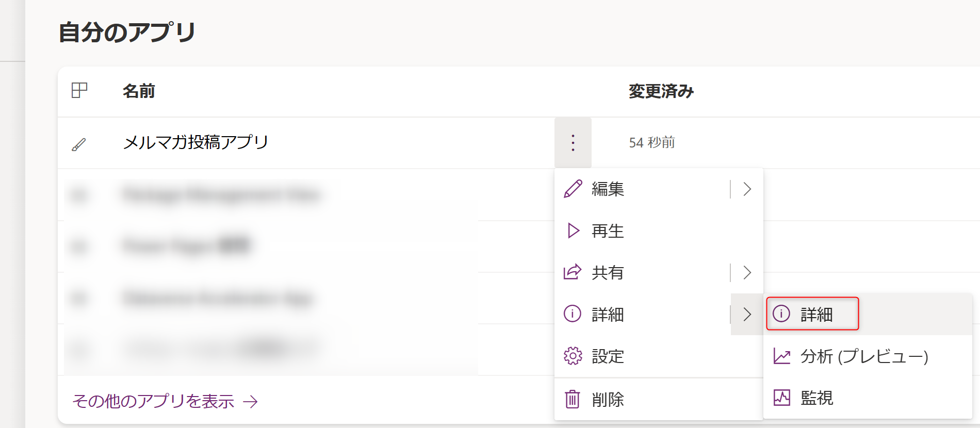The height and width of the screenshot is (428, 980).
Task: Open the その他のアプリを表示 link
Action: 153,401
